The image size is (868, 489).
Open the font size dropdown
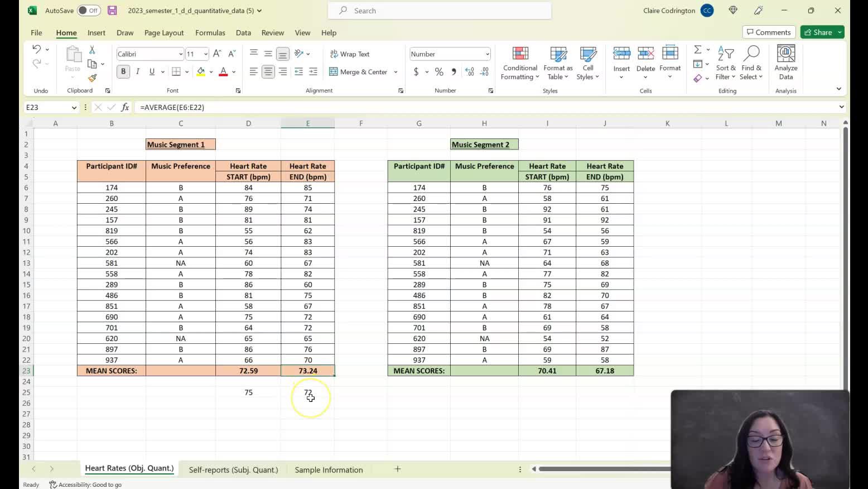click(205, 54)
